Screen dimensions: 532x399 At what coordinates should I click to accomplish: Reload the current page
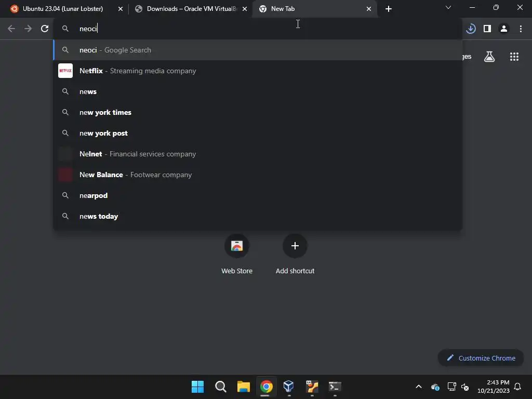(45, 29)
